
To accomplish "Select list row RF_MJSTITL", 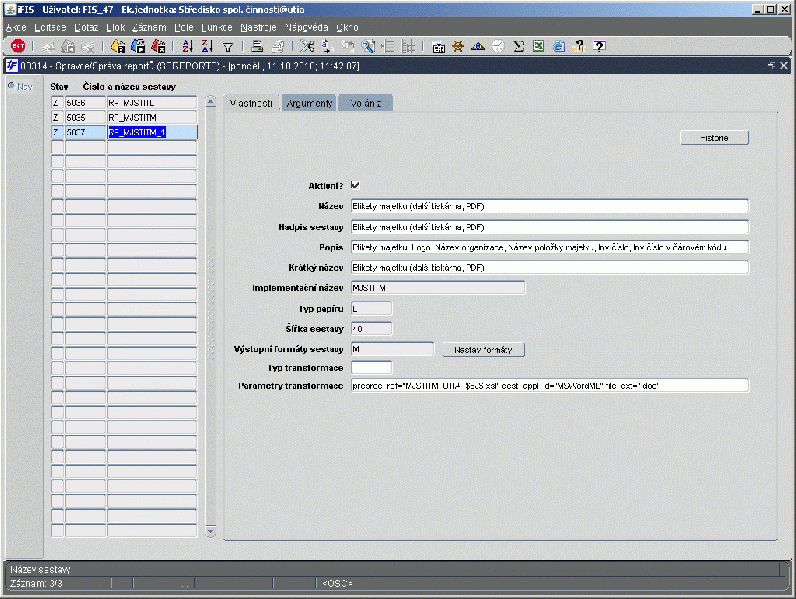I will click(152, 103).
